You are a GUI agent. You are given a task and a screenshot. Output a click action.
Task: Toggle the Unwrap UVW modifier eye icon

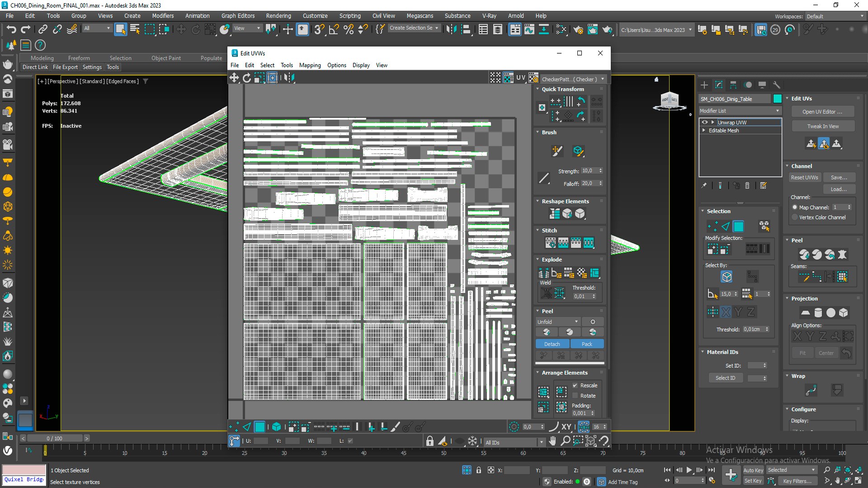point(704,122)
